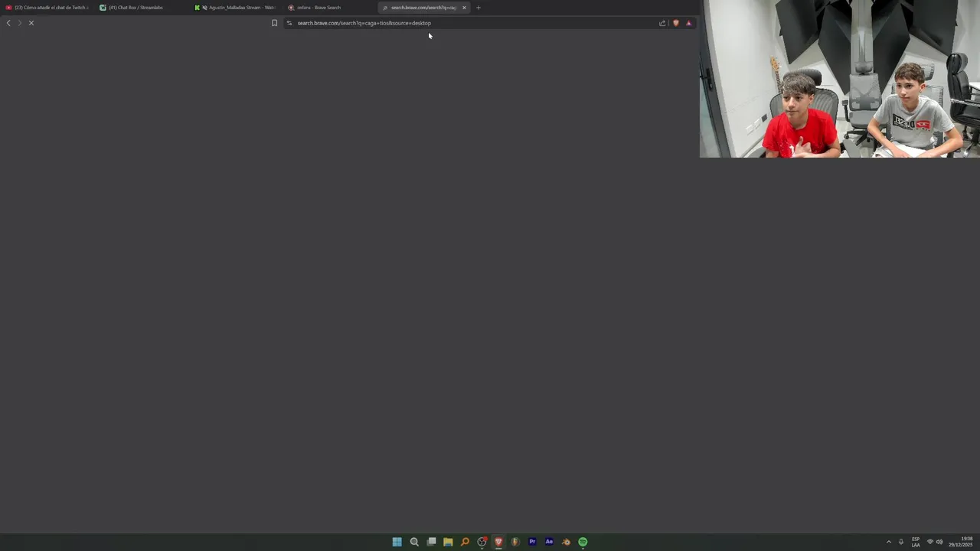The width and height of the screenshot is (980, 551).
Task: Open Spotify from the taskbar
Action: click(583, 542)
